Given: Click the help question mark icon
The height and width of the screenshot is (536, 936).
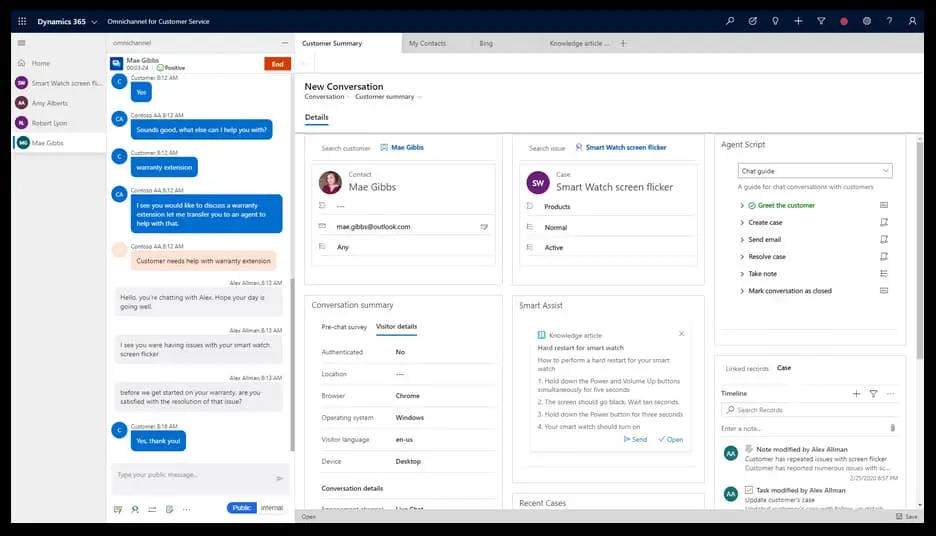Looking at the screenshot, I should 889,21.
